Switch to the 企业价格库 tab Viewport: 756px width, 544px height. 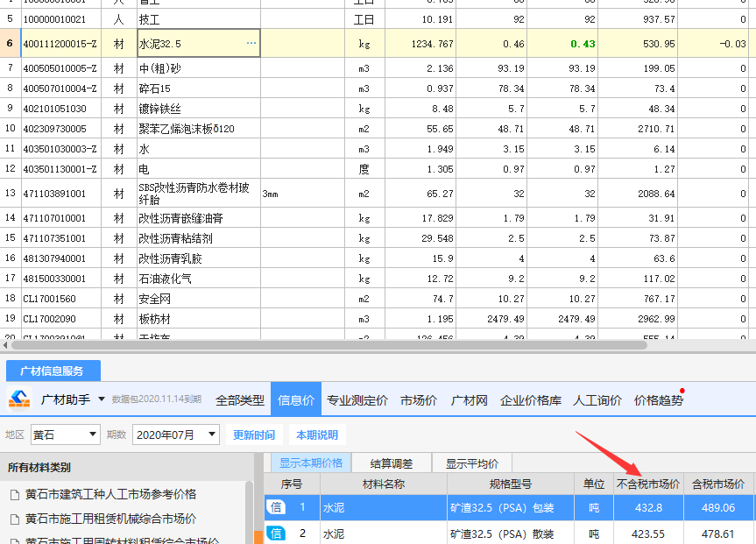pyautogui.click(x=530, y=399)
